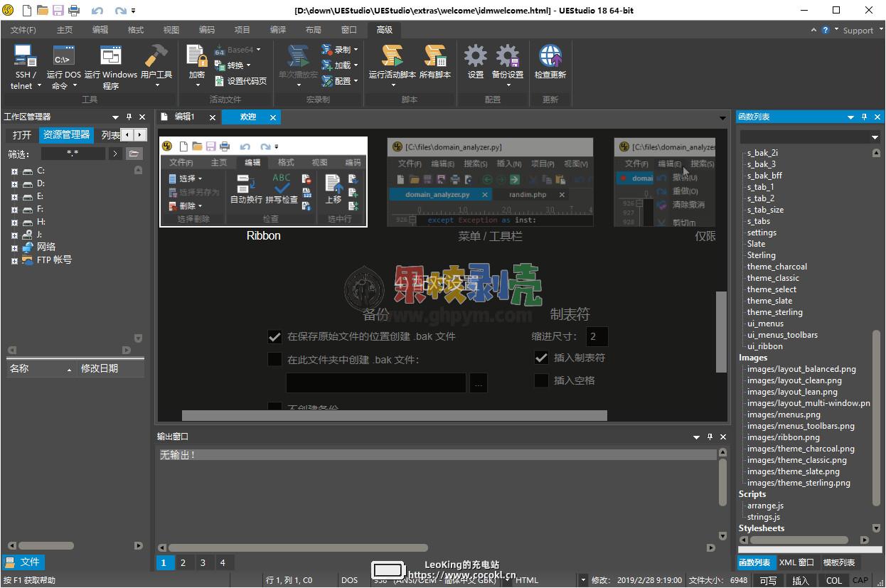This screenshot has width=886, height=588.
Task: Click the SSH/telnet icon
Action: pyautogui.click(x=26, y=56)
